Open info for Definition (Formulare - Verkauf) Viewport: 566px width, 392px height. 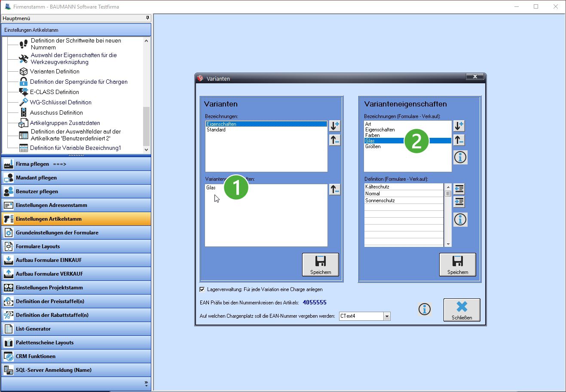pyautogui.click(x=460, y=219)
